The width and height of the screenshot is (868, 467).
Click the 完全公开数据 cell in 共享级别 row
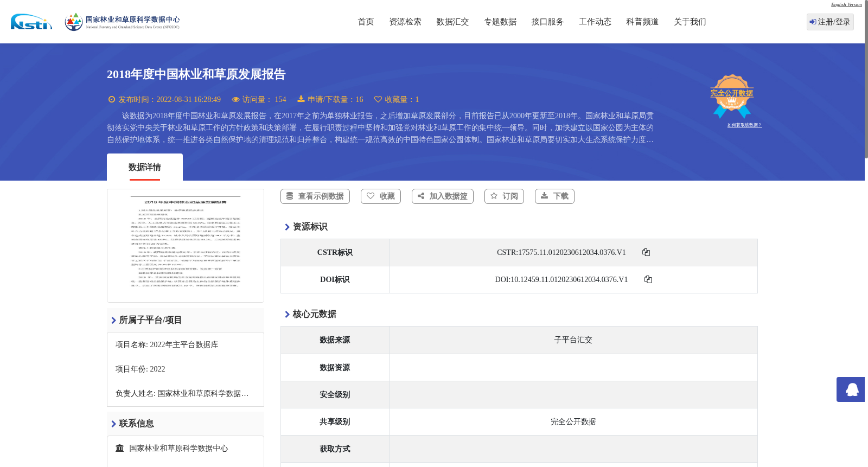point(573,421)
